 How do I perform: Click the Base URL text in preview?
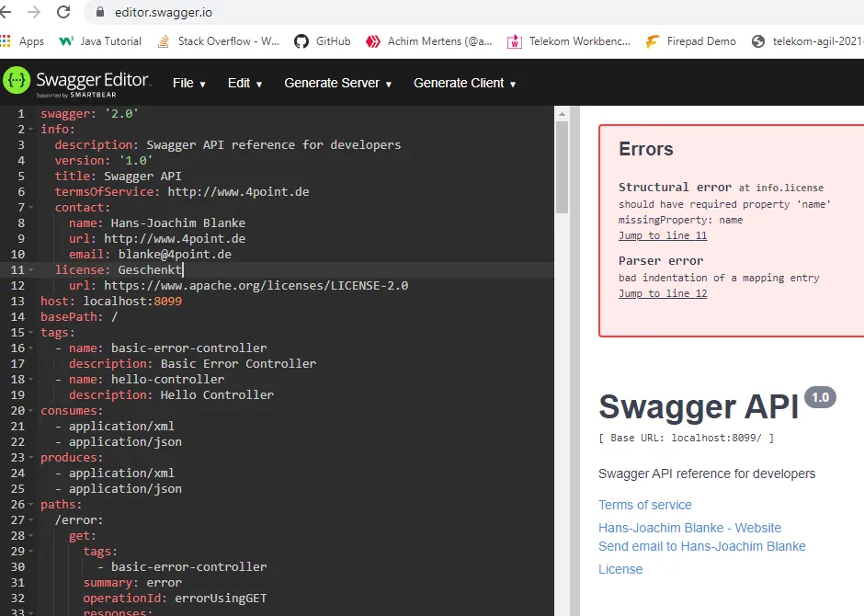(x=686, y=438)
